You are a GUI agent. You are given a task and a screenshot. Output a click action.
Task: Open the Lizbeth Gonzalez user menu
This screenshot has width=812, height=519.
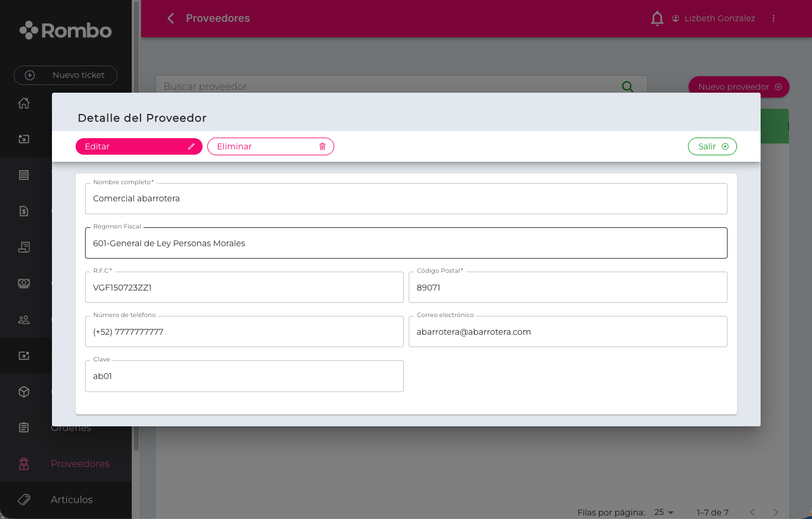click(713, 19)
